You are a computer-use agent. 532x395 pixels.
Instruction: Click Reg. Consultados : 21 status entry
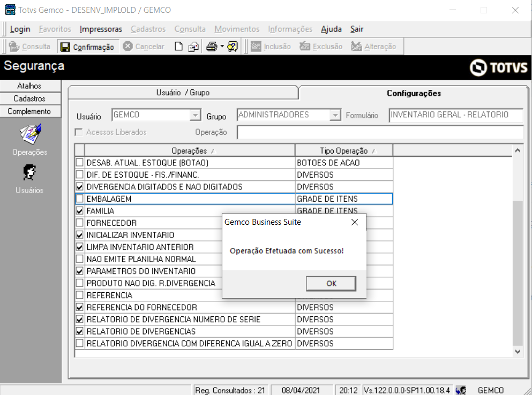231,390
